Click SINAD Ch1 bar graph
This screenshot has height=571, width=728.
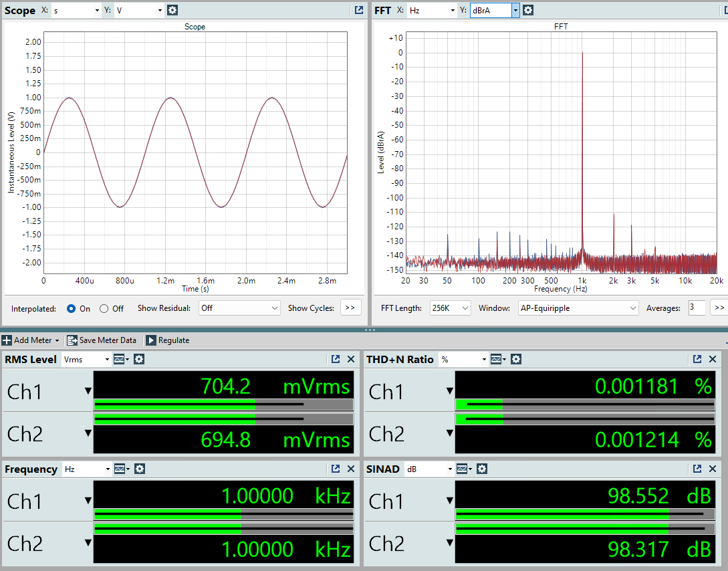tap(585, 514)
